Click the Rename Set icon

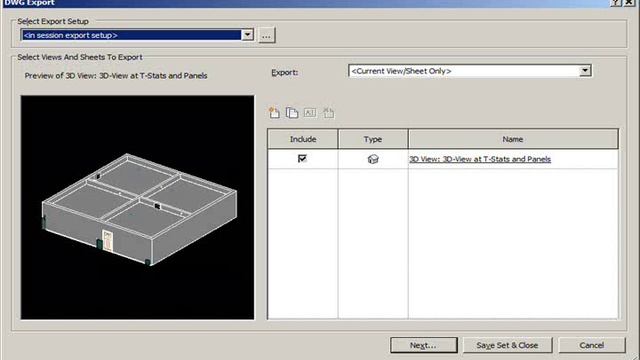310,113
